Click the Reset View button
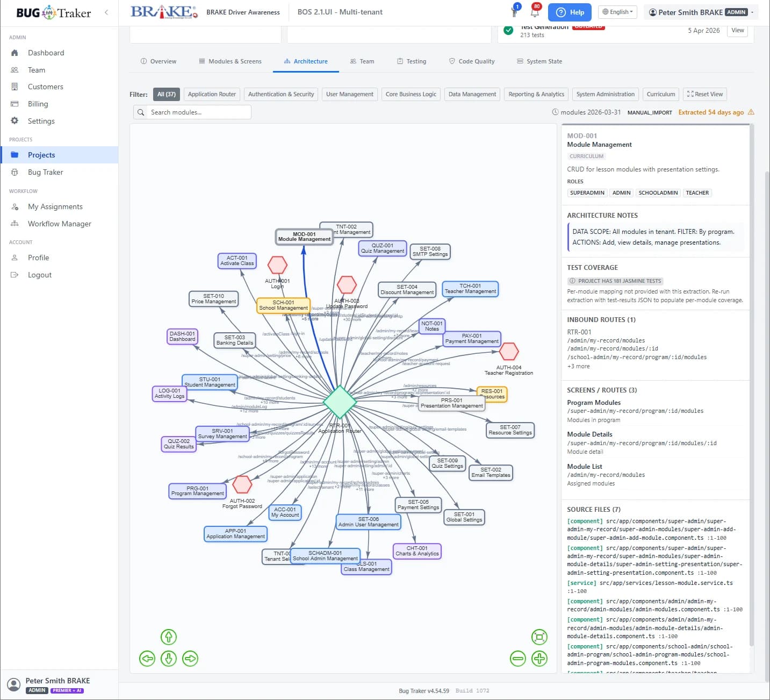Viewport: 770px width, 700px height. (x=705, y=94)
